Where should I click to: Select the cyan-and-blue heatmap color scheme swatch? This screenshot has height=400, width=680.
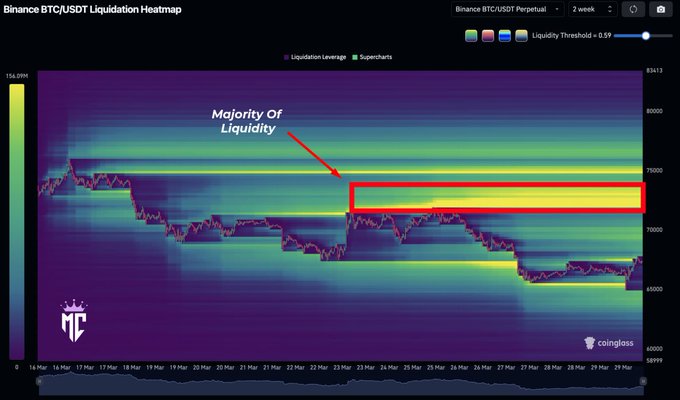coord(505,36)
